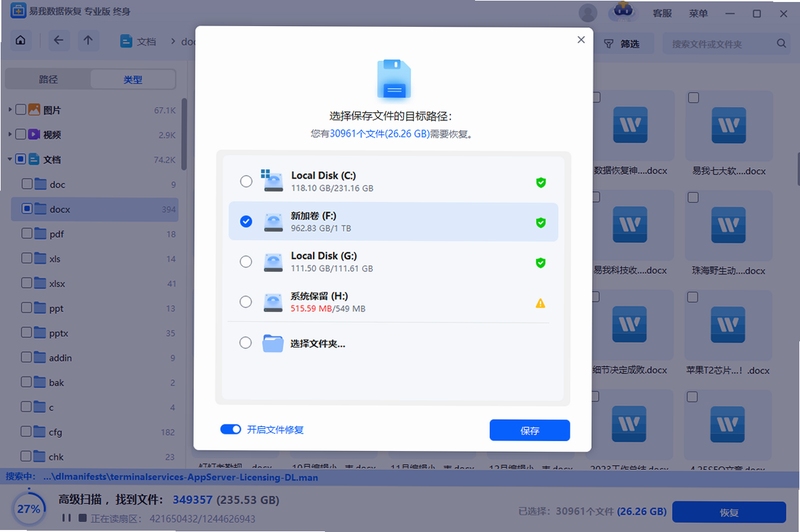Check the 视频 checkbox
Image resolution: width=800 pixels, height=532 pixels.
point(20,134)
